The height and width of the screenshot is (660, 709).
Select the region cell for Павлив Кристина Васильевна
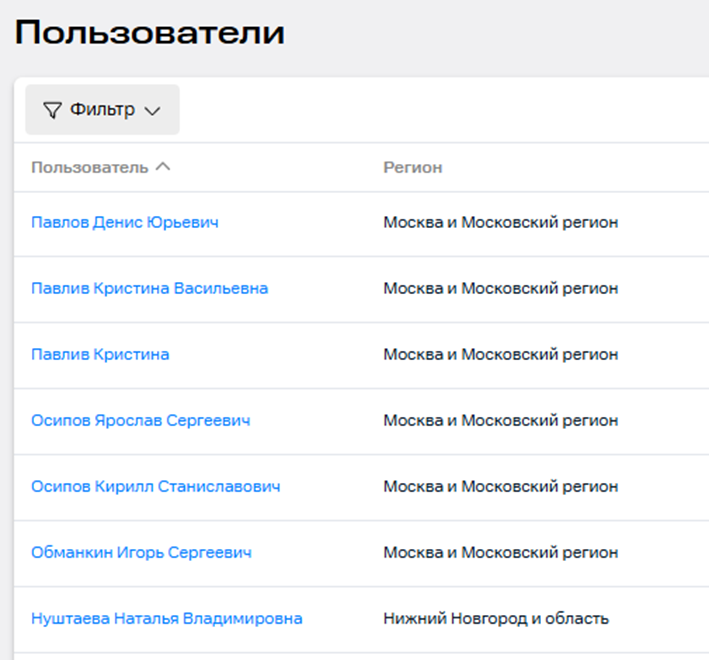coord(501,288)
